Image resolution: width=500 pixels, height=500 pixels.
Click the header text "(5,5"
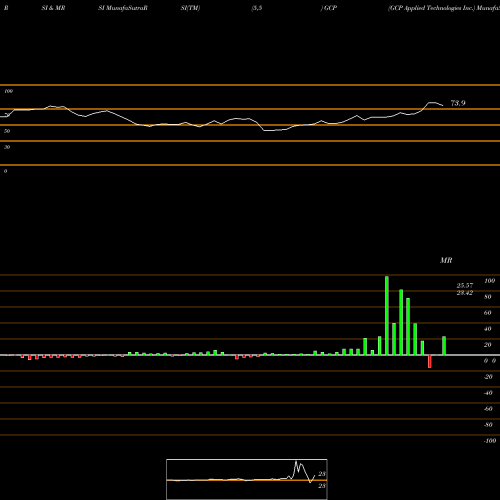point(257,8)
